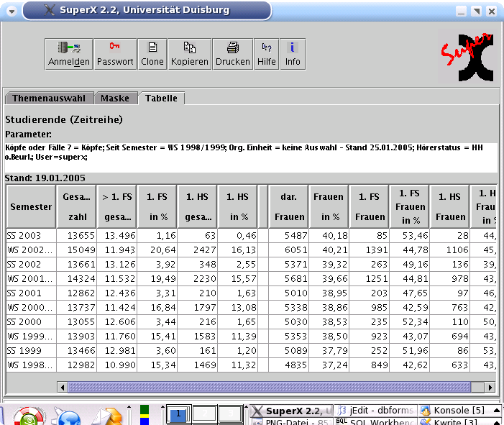Sort by the Semester column header
This screenshot has height=425, width=504.
coord(30,206)
